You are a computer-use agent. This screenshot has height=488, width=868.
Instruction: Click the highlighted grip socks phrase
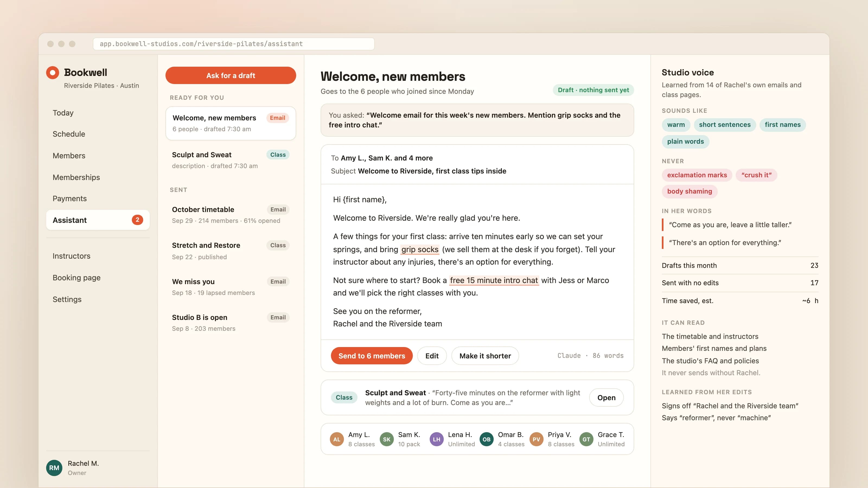(420, 249)
